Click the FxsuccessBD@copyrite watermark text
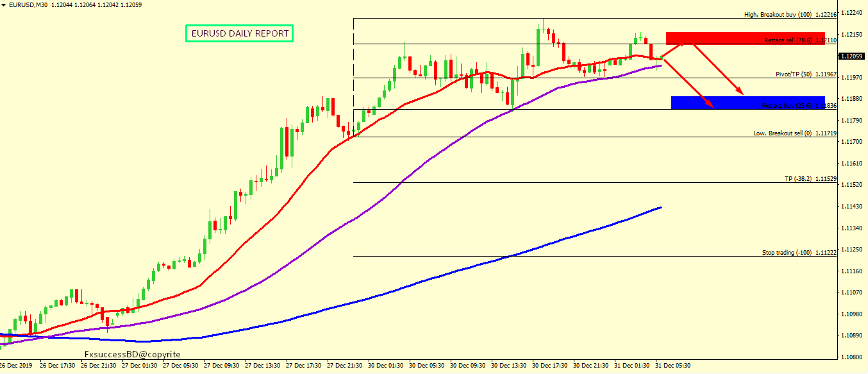868x374 pixels. pyautogui.click(x=133, y=354)
